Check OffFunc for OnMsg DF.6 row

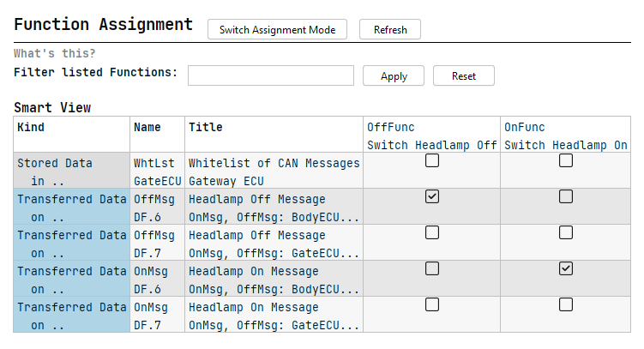tap(432, 269)
